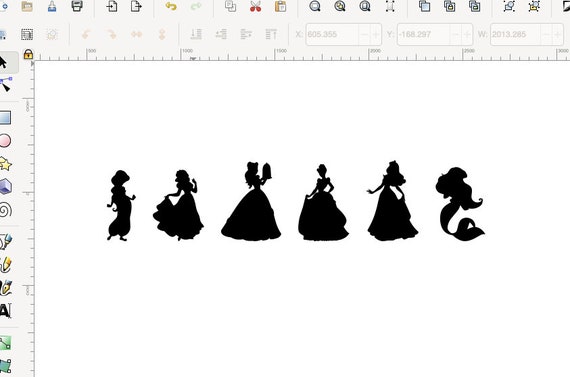This screenshot has height=377, width=570.
Task: Select the 3D Box tool
Action: (5, 187)
